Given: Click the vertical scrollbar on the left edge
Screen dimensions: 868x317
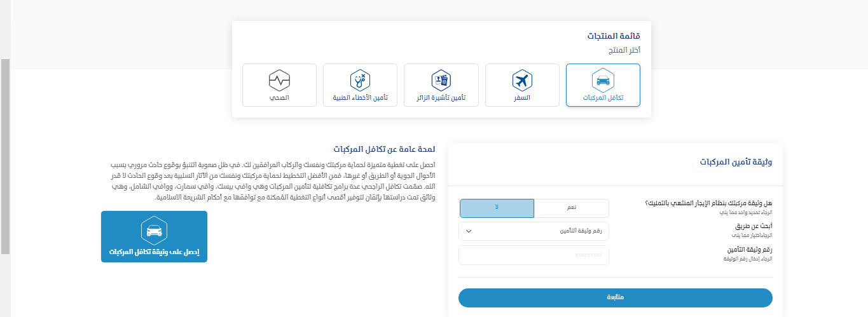Looking at the screenshot, I should (5, 156).
